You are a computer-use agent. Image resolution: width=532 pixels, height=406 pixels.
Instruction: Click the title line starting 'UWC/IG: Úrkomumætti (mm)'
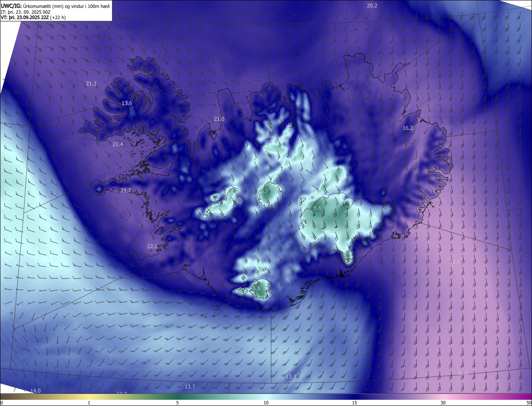point(55,5)
